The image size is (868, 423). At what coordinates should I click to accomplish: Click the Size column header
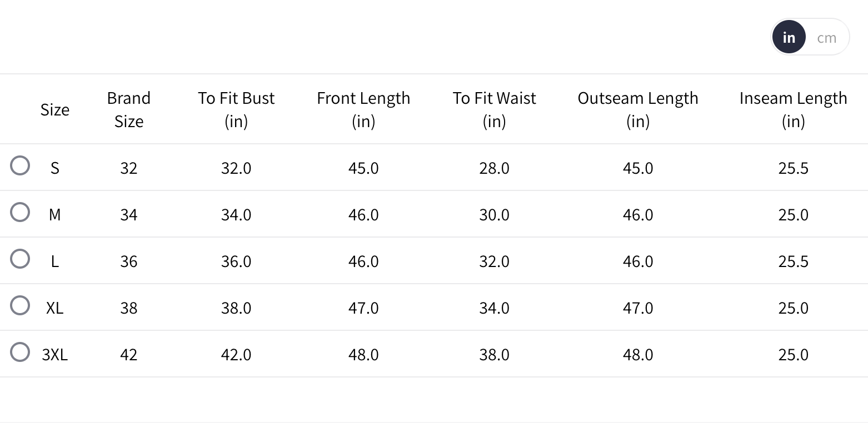(x=54, y=110)
